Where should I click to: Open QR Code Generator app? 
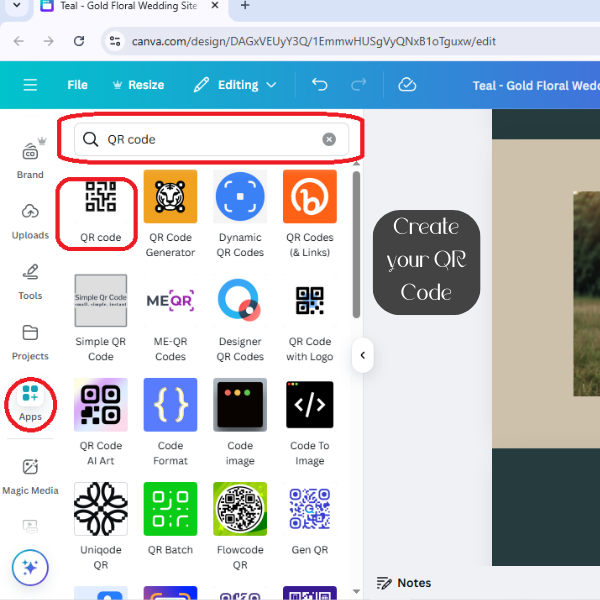(170, 208)
